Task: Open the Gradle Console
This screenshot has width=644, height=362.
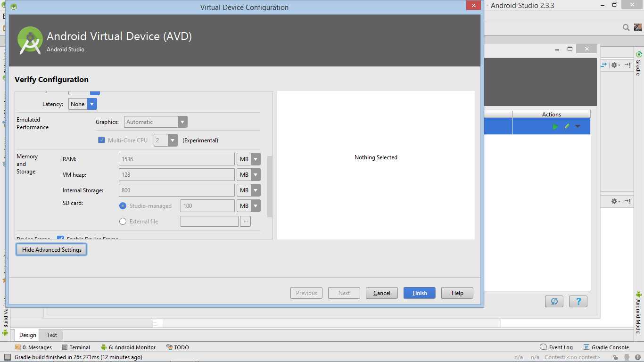Action: click(x=606, y=347)
